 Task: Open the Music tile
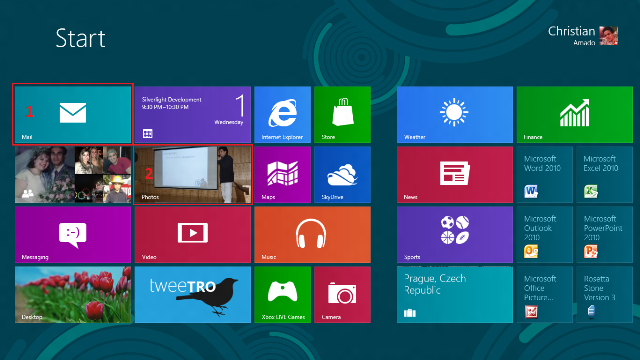coord(313,235)
